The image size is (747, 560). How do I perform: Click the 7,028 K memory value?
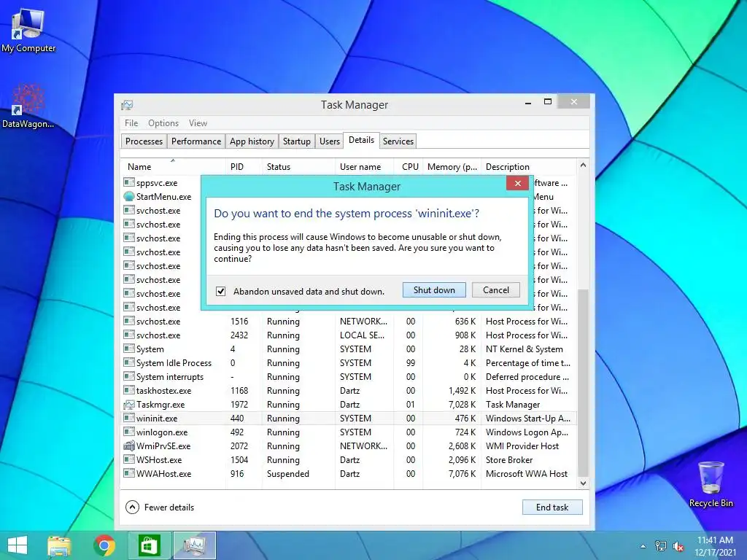pyautogui.click(x=462, y=404)
